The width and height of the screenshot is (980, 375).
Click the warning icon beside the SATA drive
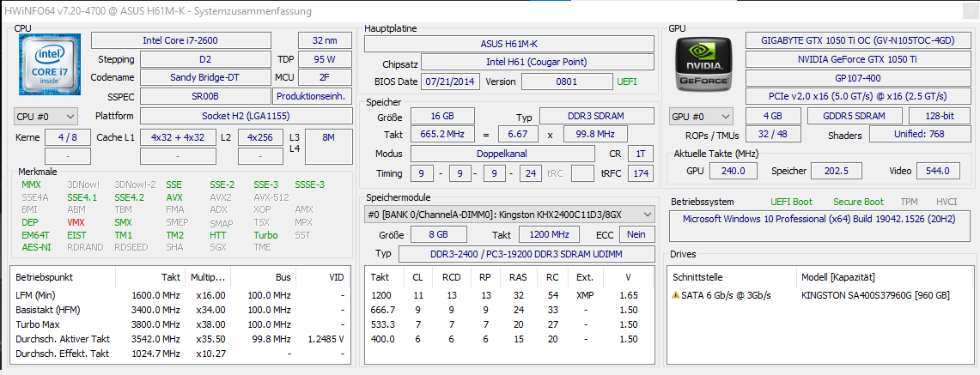[x=677, y=295]
